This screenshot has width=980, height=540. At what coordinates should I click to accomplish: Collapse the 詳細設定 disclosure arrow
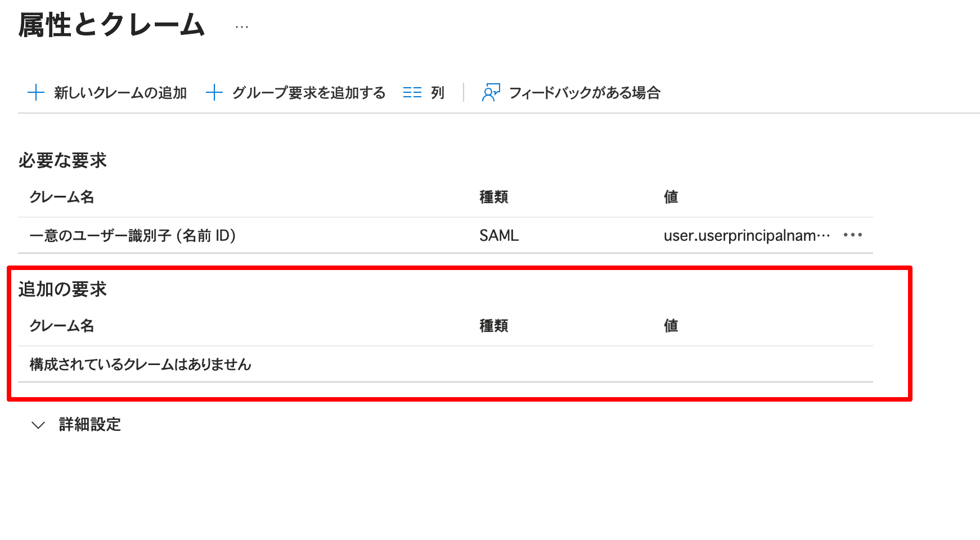tap(37, 425)
